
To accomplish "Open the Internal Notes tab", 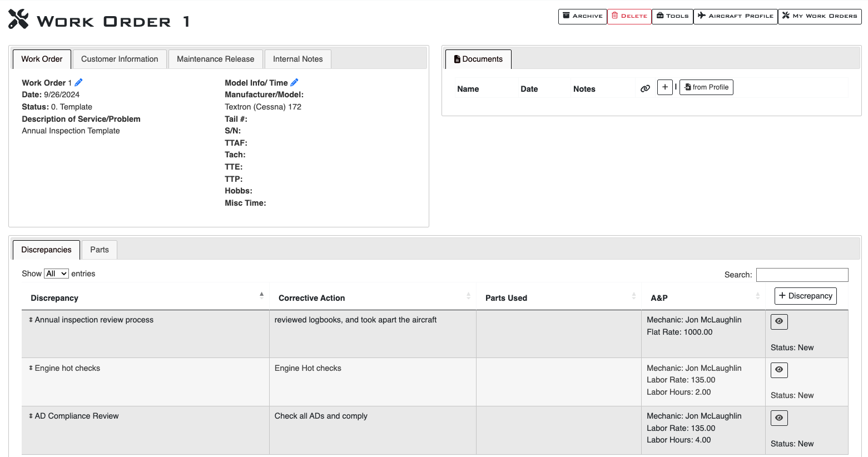I will pyautogui.click(x=297, y=59).
